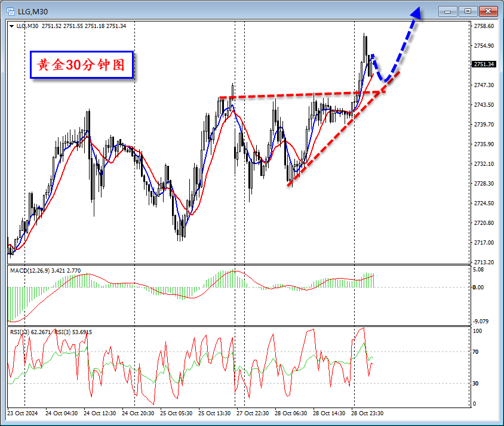Click the RSI scale level 30
The width and height of the screenshot is (504, 426).
pyautogui.click(x=475, y=383)
